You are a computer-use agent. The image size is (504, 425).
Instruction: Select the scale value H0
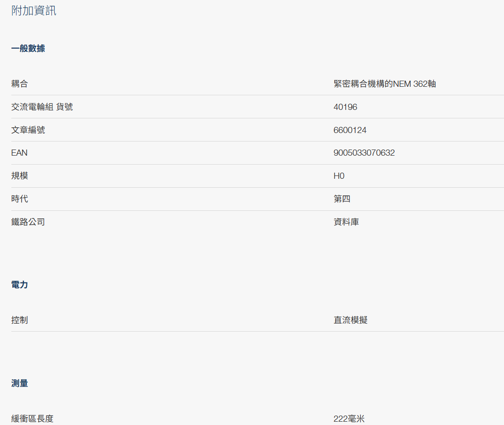point(339,175)
